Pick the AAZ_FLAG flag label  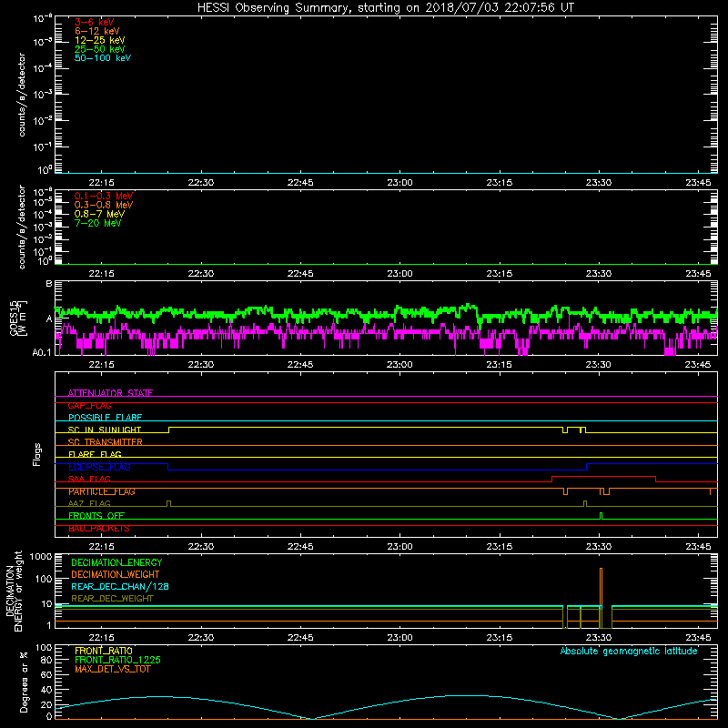[x=89, y=504]
